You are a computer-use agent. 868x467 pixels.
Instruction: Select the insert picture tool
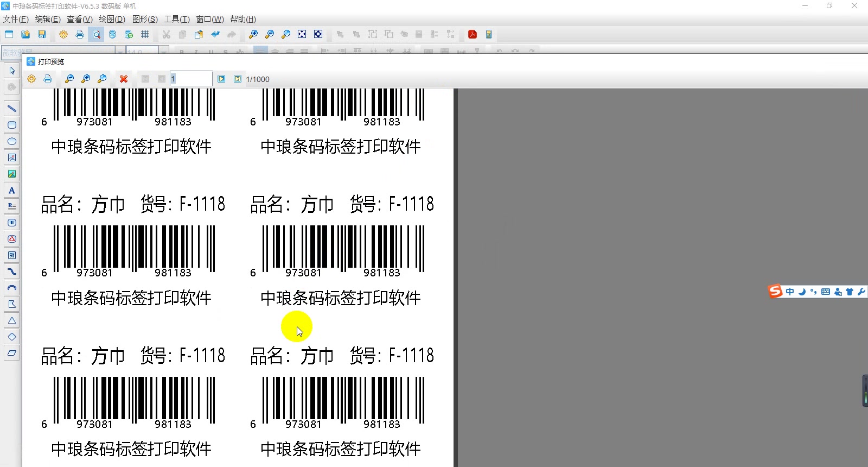coord(12,157)
